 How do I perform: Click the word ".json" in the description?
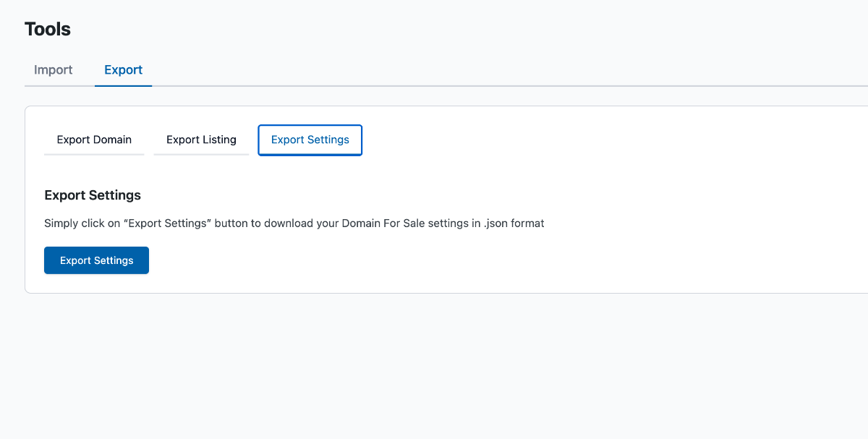(497, 223)
